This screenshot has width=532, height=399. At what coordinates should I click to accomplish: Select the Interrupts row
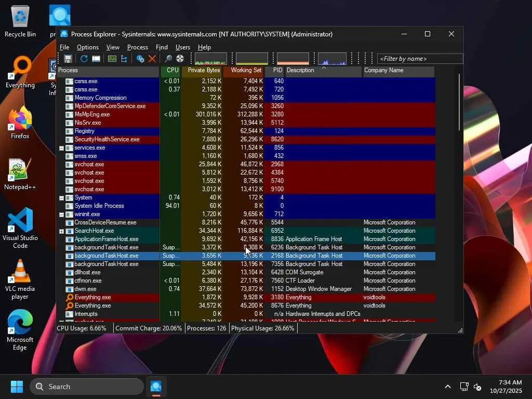[x=246, y=314]
